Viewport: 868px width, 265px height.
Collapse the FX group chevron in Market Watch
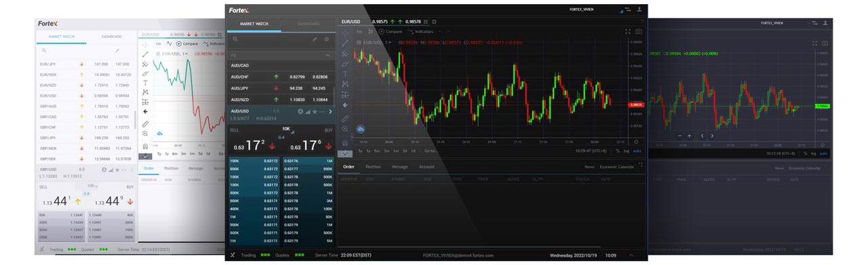(x=328, y=55)
